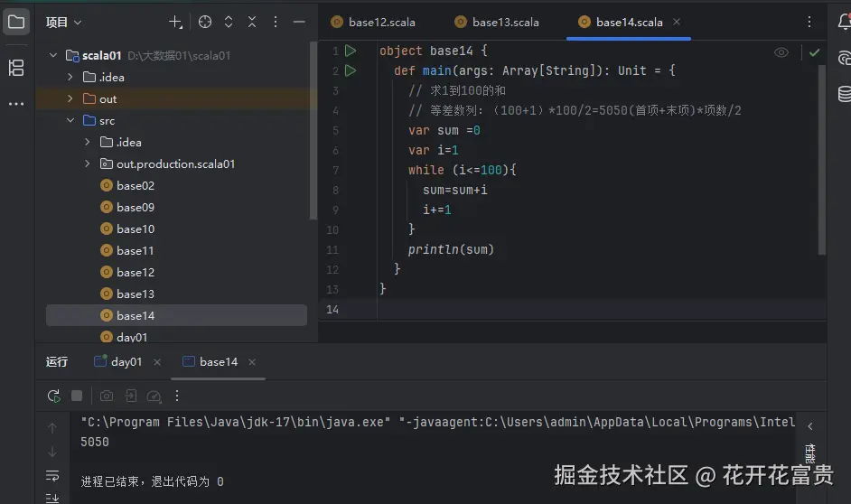Collapse the src folder
The image size is (851, 504).
point(70,120)
